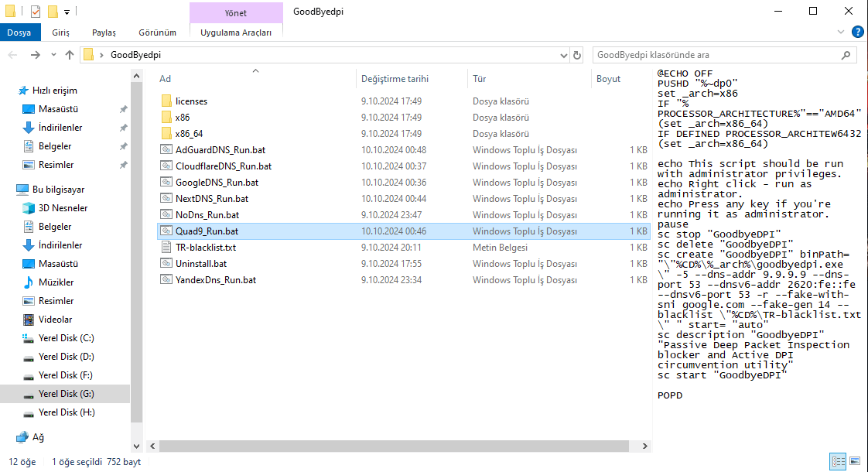Click the TR-blacklist.txt document icon

(x=166, y=247)
